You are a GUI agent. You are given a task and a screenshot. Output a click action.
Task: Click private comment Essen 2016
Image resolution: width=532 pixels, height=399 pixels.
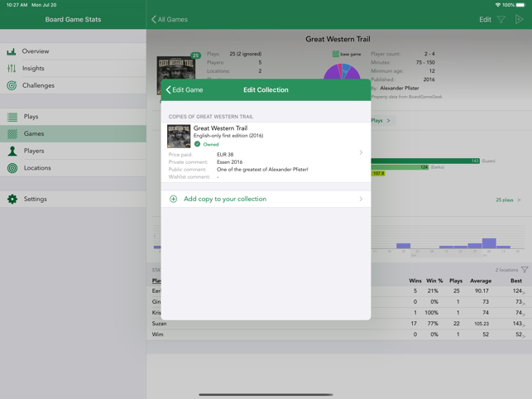click(230, 162)
